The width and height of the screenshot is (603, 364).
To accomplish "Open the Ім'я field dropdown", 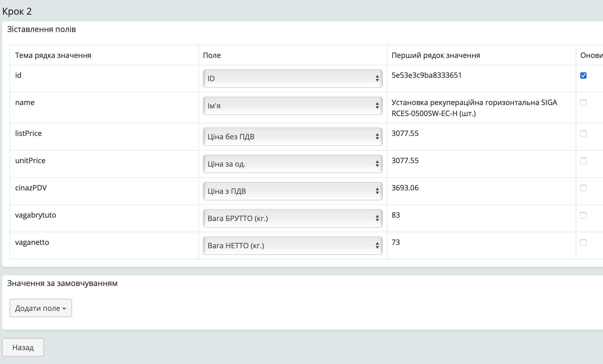I will 292,106.
